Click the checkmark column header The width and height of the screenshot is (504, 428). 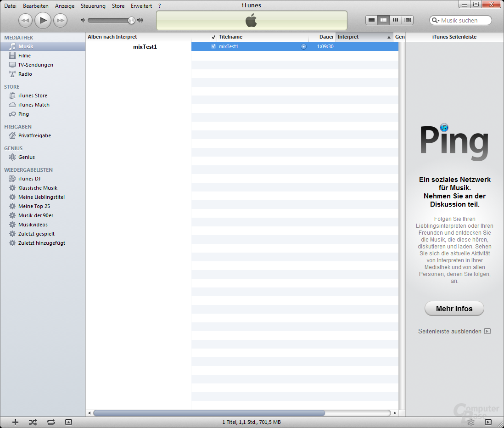[x=213, y=37]
